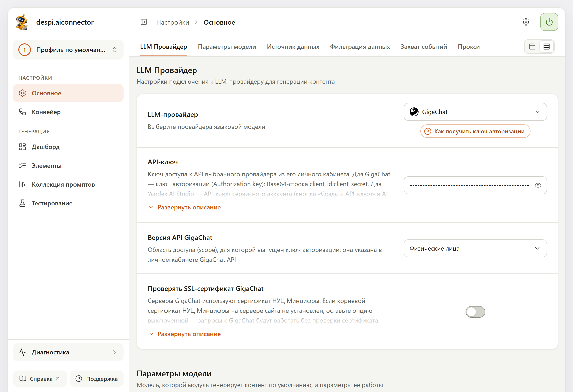Click the Поддержка button

(x=97, y=379)
